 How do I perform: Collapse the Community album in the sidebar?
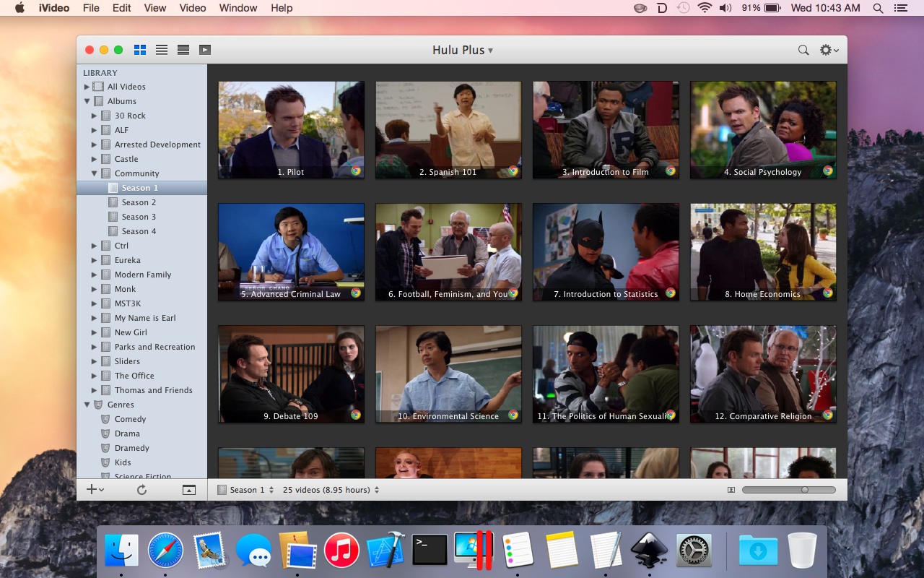93,173
